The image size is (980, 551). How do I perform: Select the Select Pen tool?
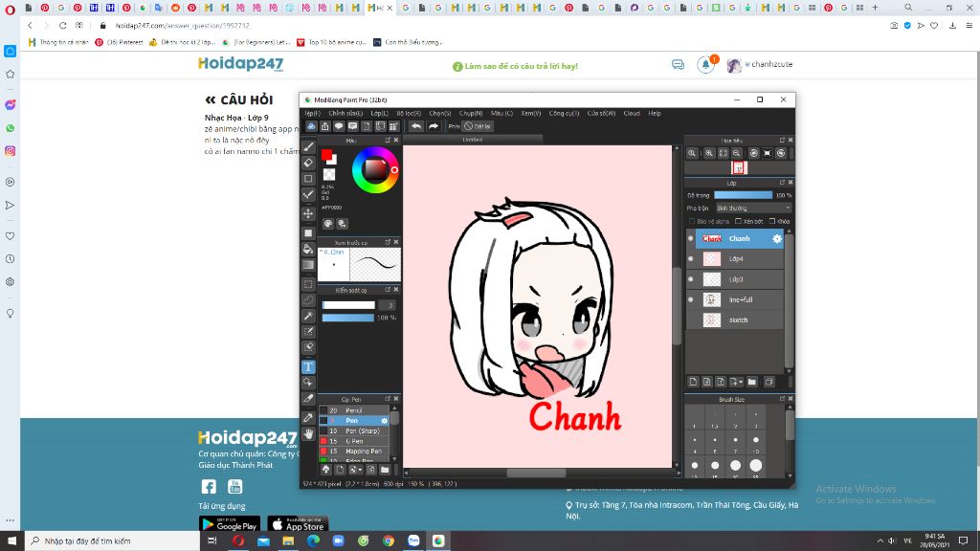coord(308,332)
